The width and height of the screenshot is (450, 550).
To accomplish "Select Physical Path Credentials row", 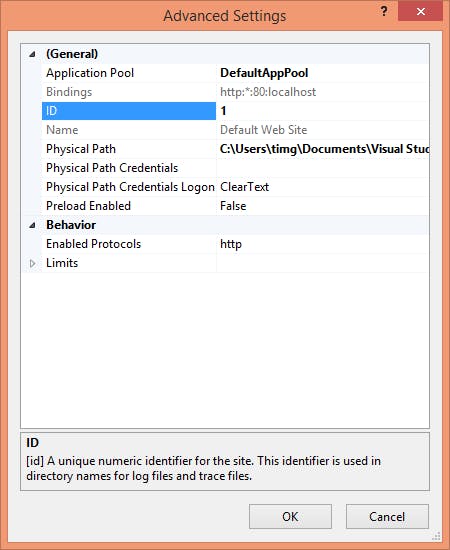I will (129, 168).
